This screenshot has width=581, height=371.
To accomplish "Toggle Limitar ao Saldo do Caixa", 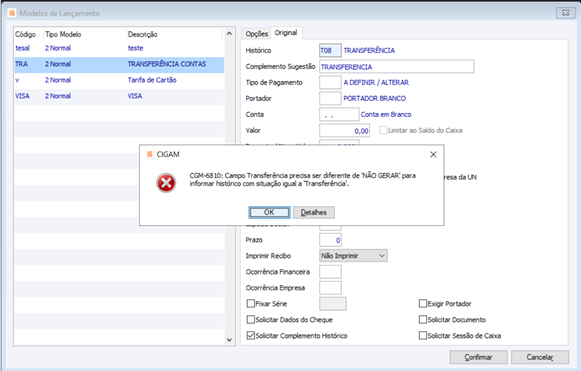I will pos(384,130).
